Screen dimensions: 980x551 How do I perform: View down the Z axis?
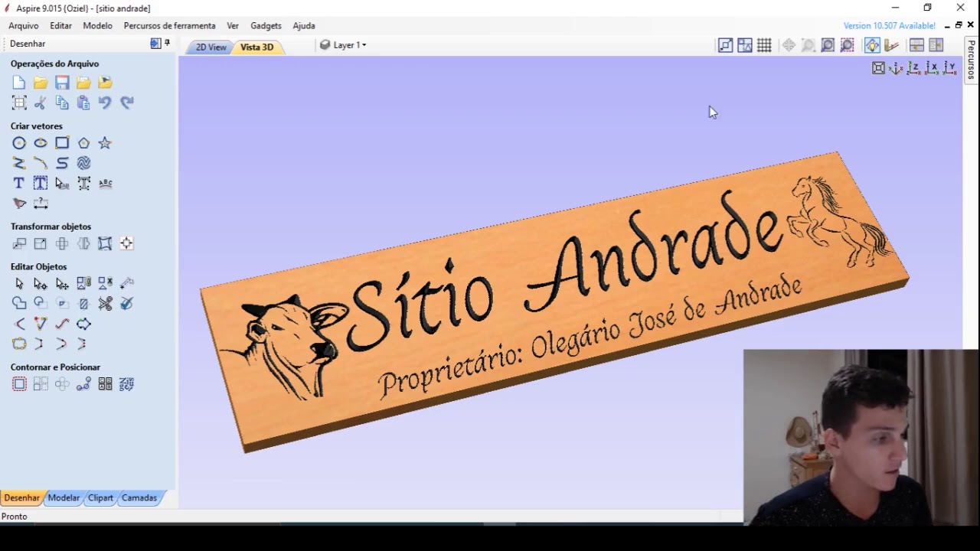click(913, 68)
